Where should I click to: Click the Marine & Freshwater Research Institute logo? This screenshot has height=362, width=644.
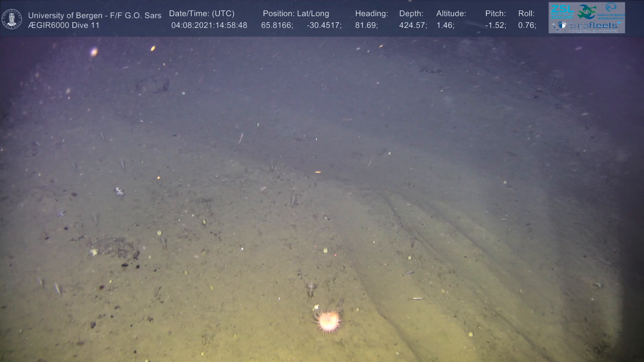611,11
